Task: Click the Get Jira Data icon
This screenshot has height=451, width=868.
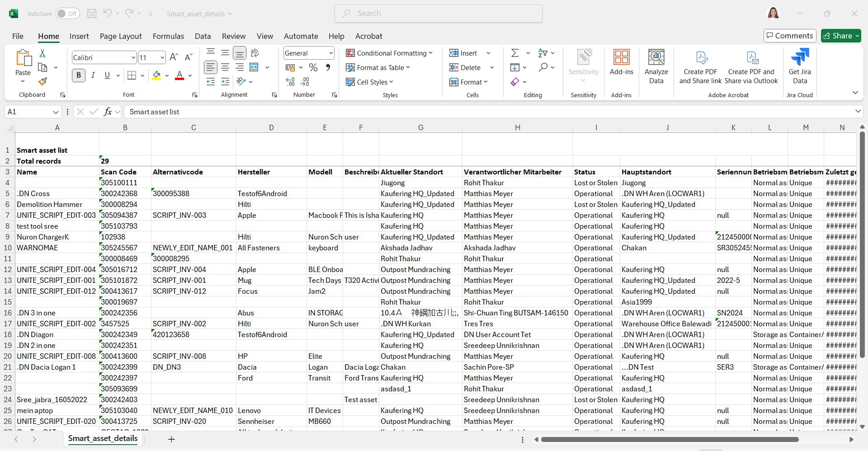Action: pyautogui.click(x=799, y=66)
